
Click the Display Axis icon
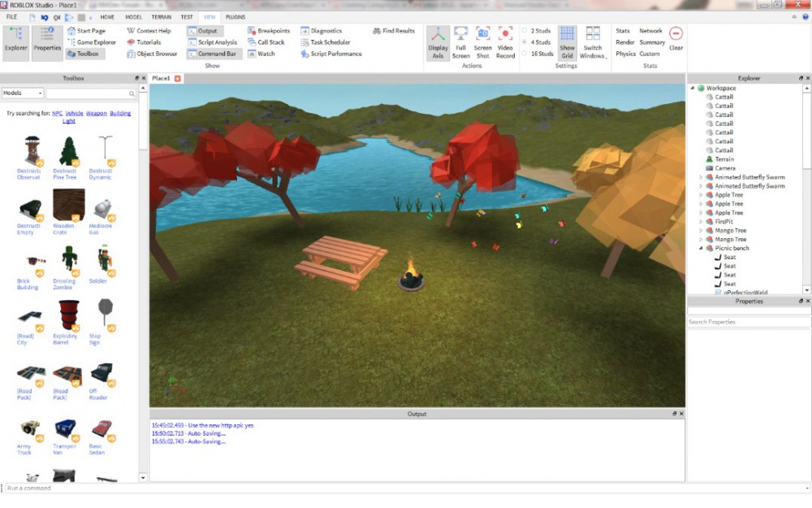click(438, 41)
